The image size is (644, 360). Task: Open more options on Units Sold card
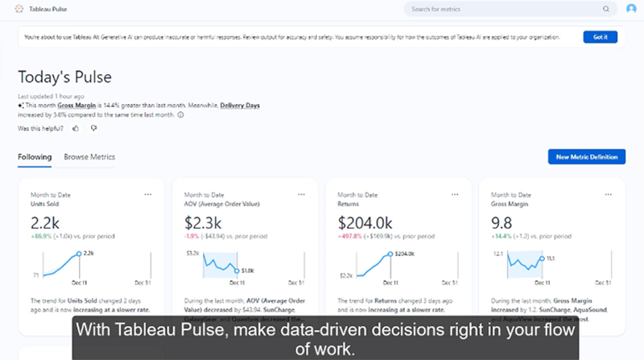148,194
